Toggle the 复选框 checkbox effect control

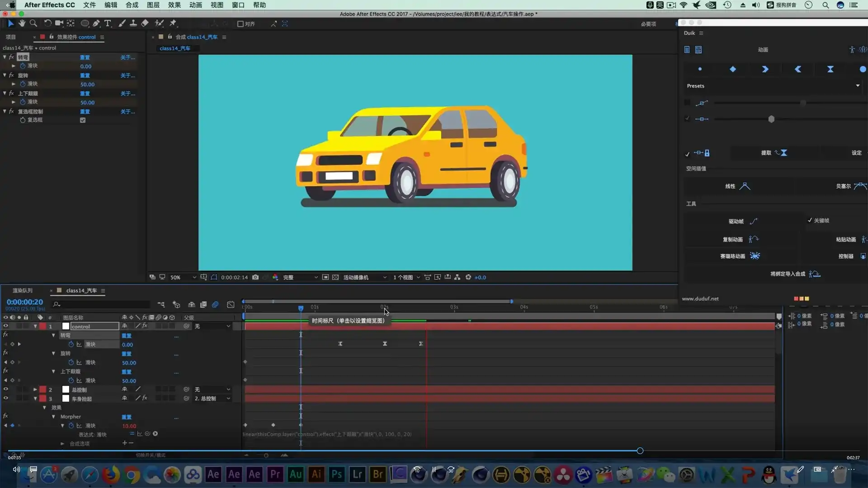click(83, 120)
